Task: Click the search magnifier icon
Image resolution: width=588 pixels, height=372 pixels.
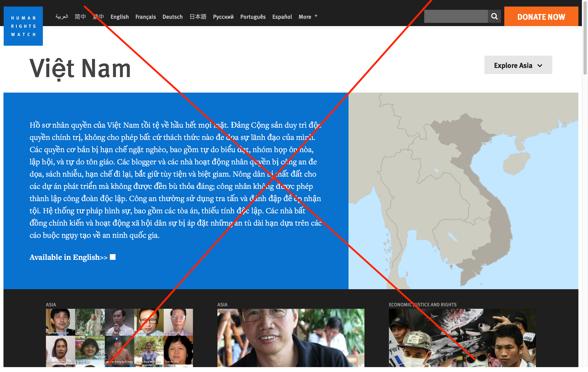Action: (494, 16)
